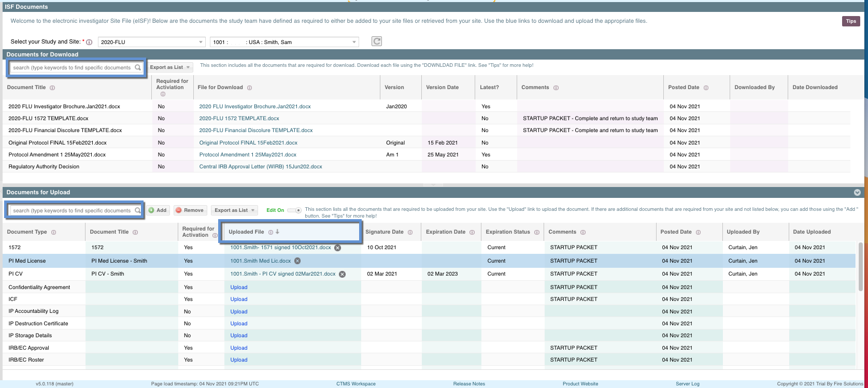Viewport: 868px width, 388px height.
Task: Collapse the Documents for Upload section chevron
Action: 857,192
